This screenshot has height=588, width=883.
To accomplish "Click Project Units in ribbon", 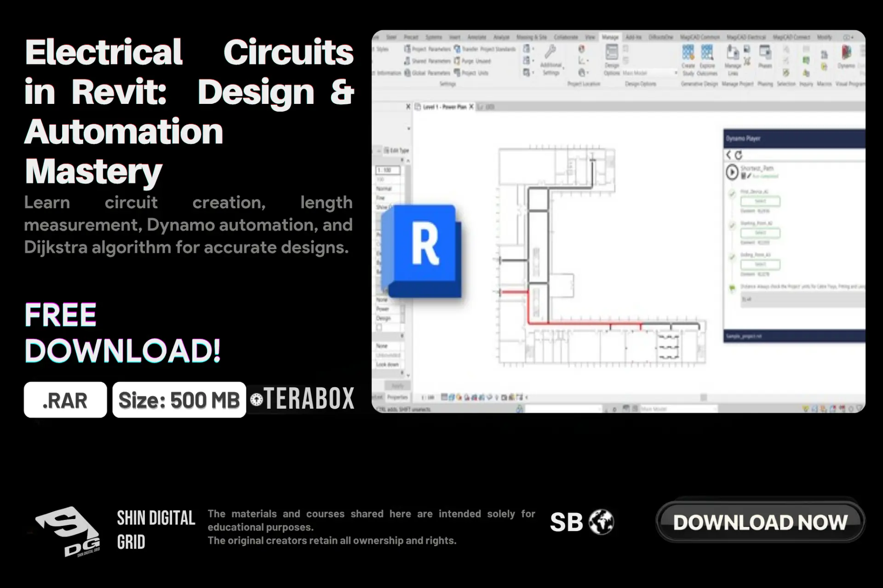I will tap(471, 73).
